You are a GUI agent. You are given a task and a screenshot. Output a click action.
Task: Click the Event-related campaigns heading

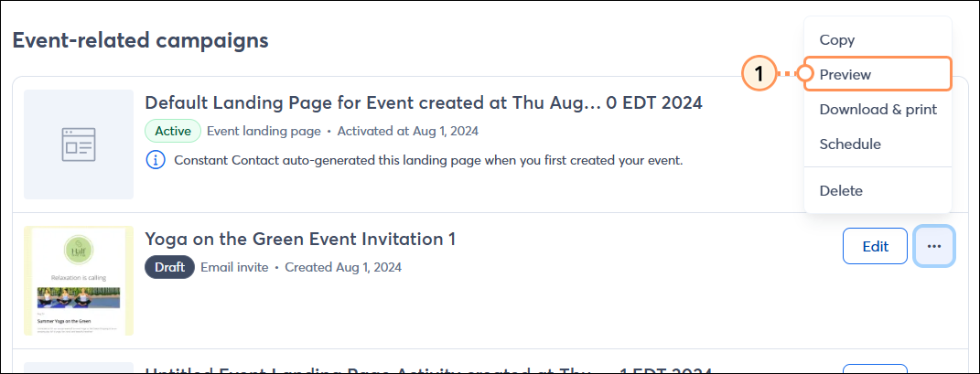141,40
